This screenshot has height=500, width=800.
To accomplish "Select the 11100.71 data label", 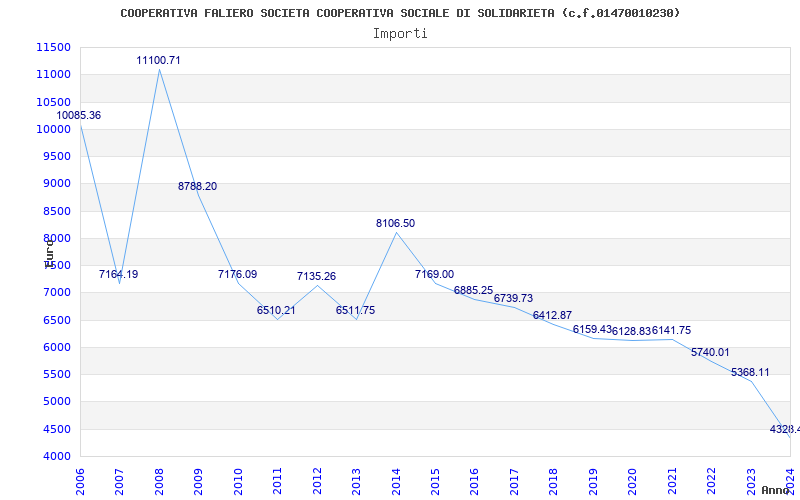I will coord(158,60).
